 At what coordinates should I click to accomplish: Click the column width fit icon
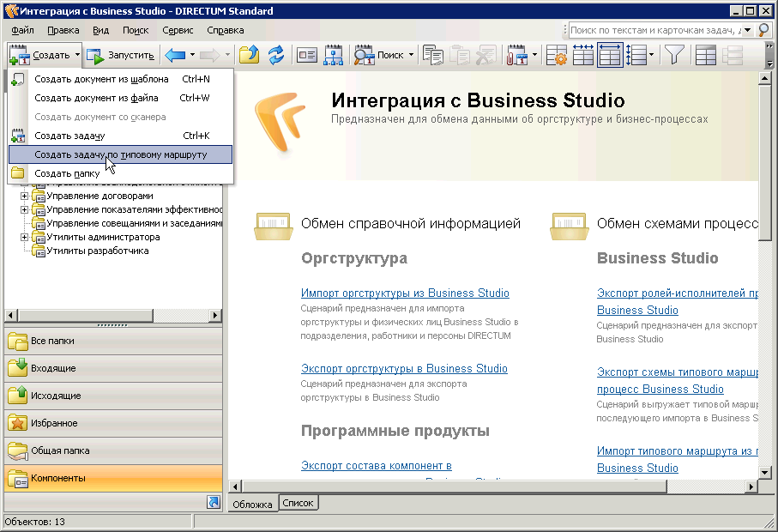(x=583, y=55)
